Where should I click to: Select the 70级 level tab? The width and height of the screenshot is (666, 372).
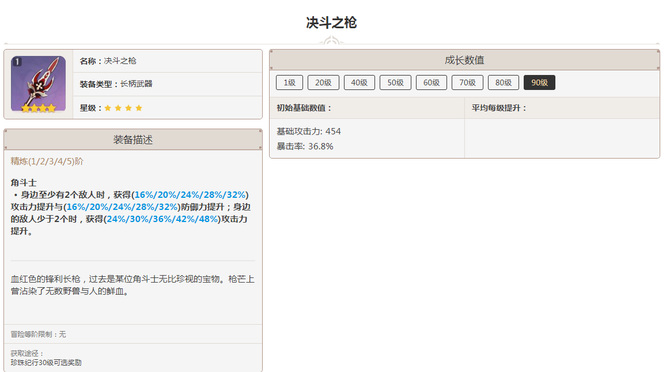click(467, 82)
